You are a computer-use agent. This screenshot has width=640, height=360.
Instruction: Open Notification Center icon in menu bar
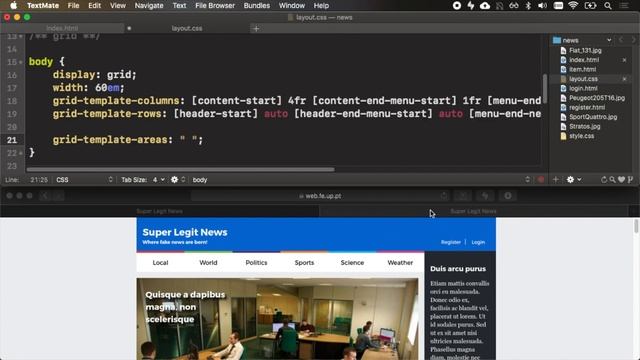coord(624,6)
